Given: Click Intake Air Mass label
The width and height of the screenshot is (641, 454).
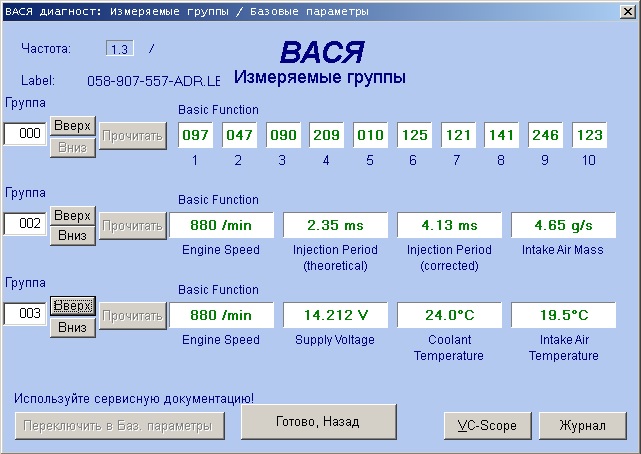Looking at the screenshot, I should click(x=563, y=250).
